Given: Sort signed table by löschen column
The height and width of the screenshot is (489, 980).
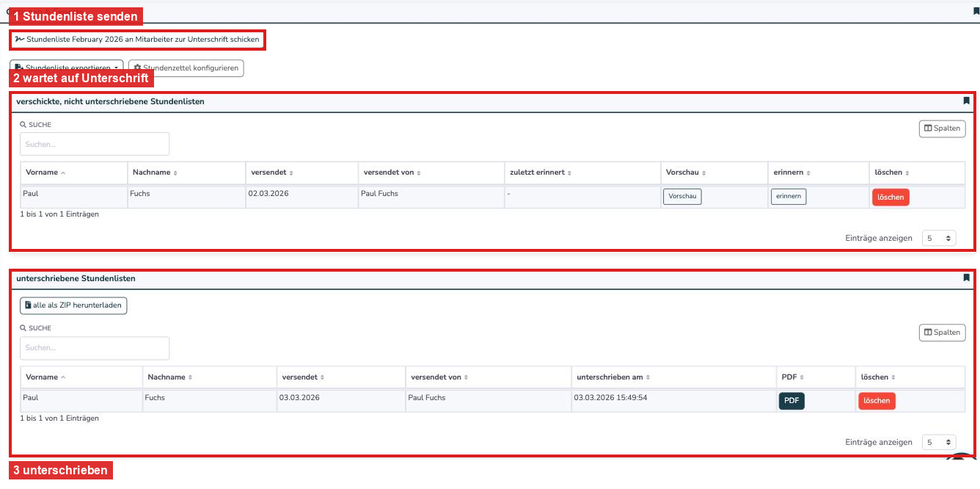Looking at the screenshot, I should point(910,377).
